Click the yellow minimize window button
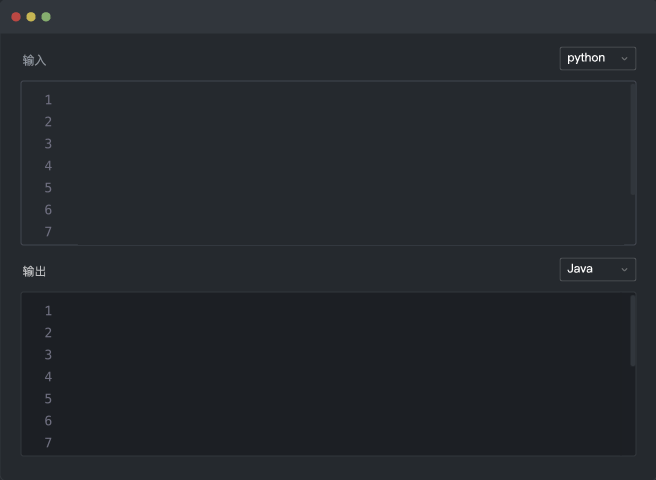Viewport: 656px width, 480px height. click(x=31, y=17)
